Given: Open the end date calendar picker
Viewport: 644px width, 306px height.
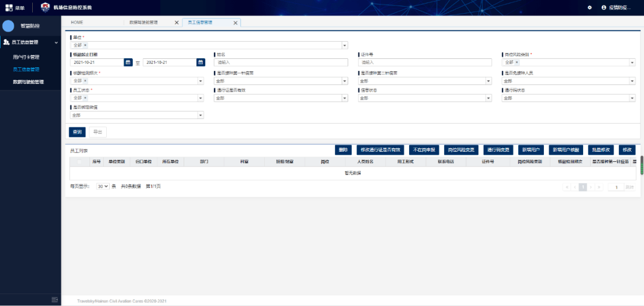Looking at the screenshot, I should click(200, 62).
